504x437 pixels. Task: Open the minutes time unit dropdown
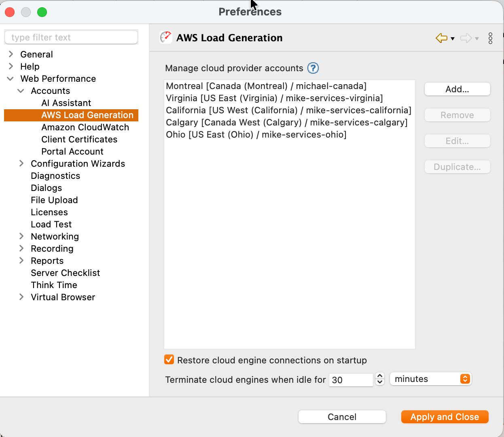coord(430,379)
